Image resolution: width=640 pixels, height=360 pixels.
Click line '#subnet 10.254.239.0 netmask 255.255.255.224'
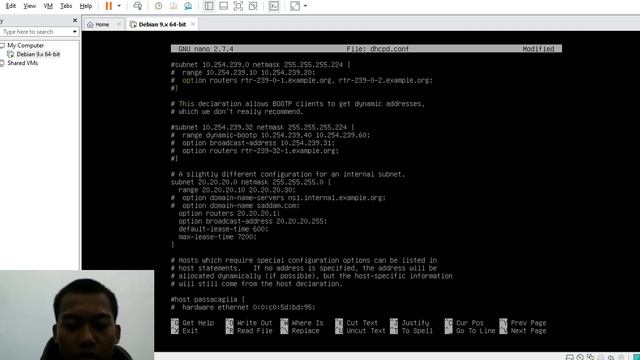tap(260, 64)
